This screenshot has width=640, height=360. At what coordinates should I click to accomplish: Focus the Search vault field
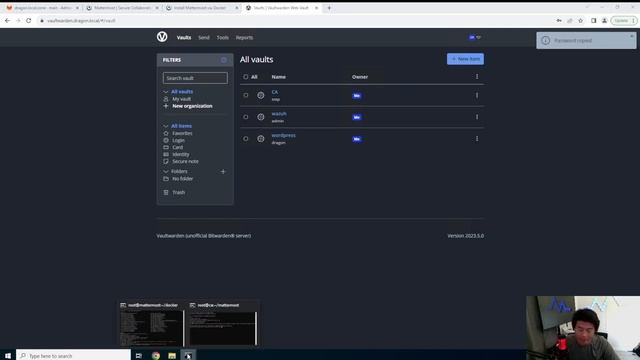click(195, 78)
